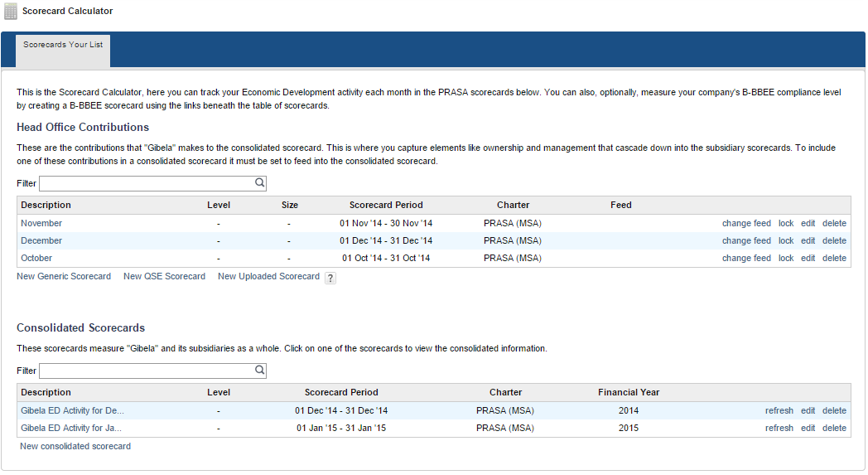Click the Scorecard Calculator icon
Viewport: 868px width, 475px height.
(11, 11)
